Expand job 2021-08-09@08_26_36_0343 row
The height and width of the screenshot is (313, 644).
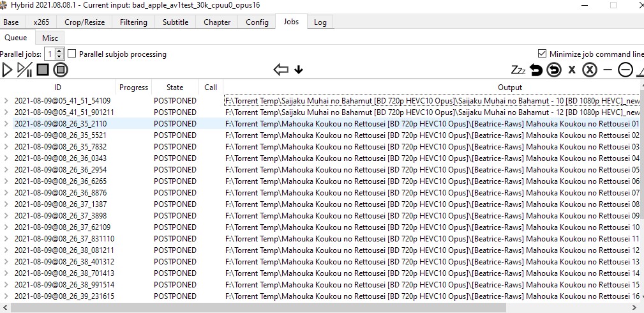[x=6, y=158]
